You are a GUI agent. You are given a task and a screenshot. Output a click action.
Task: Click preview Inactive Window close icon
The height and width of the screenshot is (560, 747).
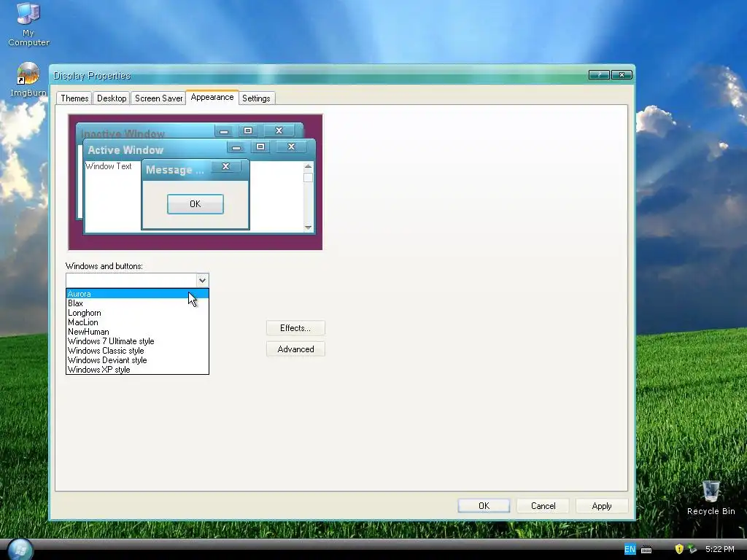(x=279, y=131)
